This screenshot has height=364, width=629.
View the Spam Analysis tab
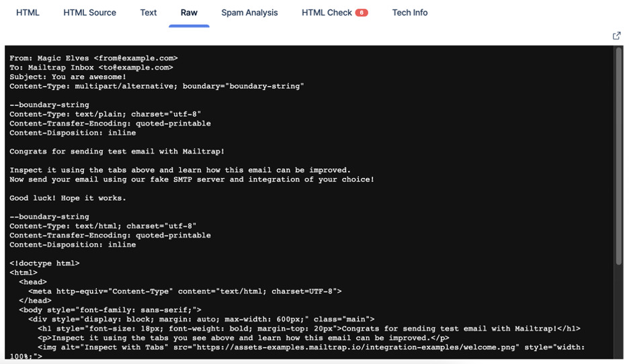coord(249,13)
